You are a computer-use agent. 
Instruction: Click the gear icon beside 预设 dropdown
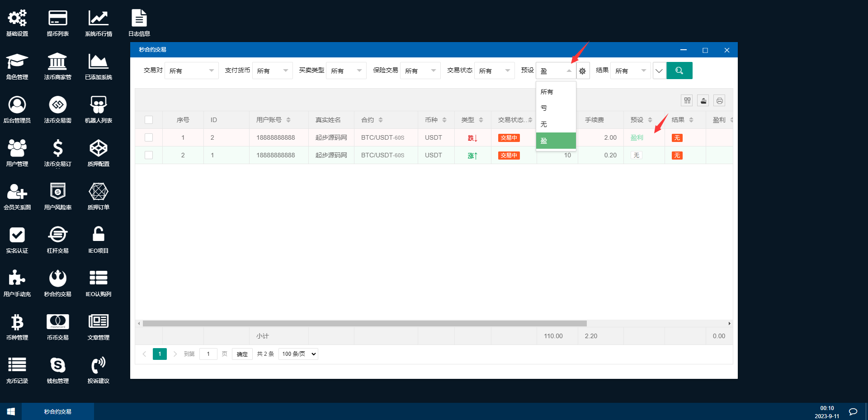583,71
